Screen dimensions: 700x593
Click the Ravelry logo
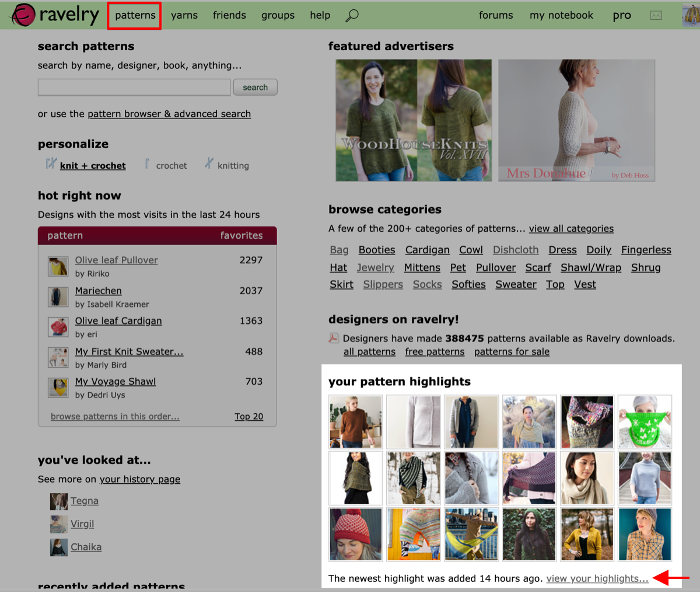click(x=55, y=15)
